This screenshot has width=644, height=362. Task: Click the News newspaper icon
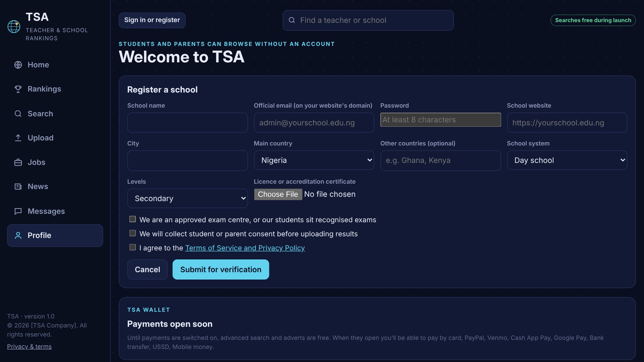[x=18, y=186]
